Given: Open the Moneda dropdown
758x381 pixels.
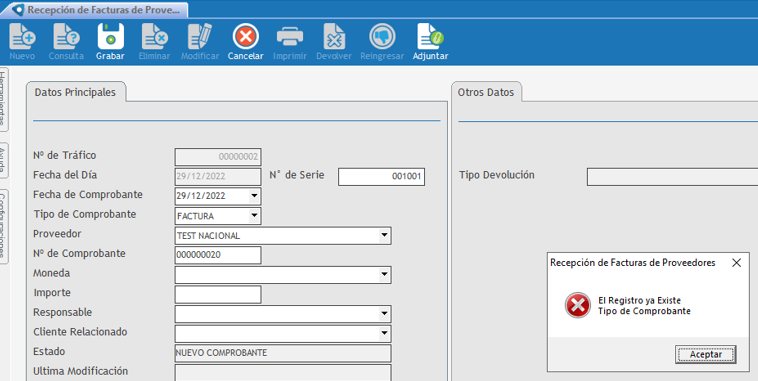Looking at the screenshot, I should click(384, 275).
